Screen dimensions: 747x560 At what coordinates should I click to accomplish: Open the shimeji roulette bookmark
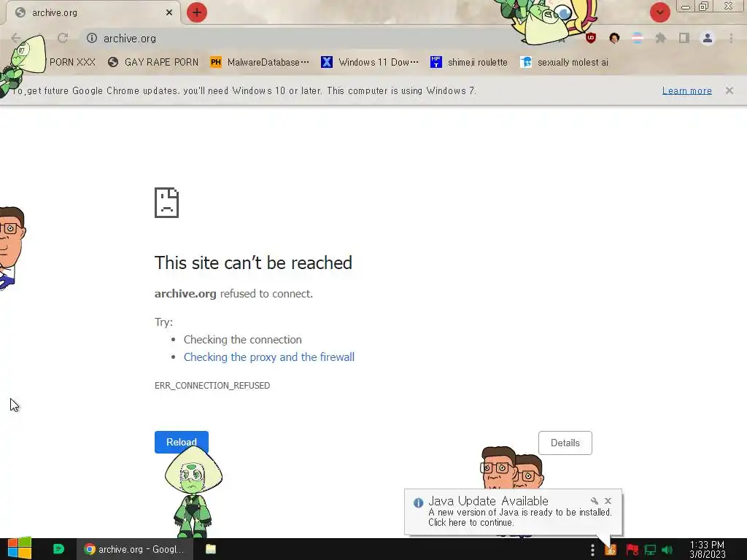coord(469,63)
